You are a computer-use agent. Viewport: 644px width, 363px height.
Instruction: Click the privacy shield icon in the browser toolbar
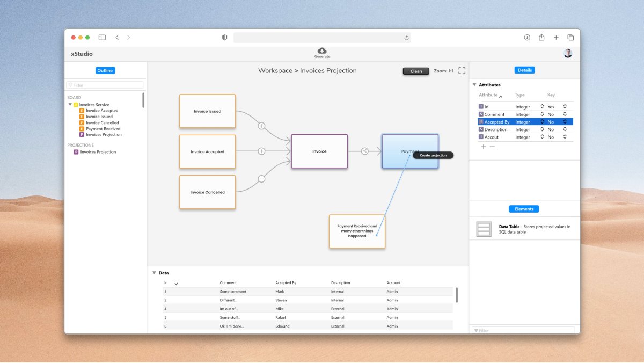click(224, 38)
